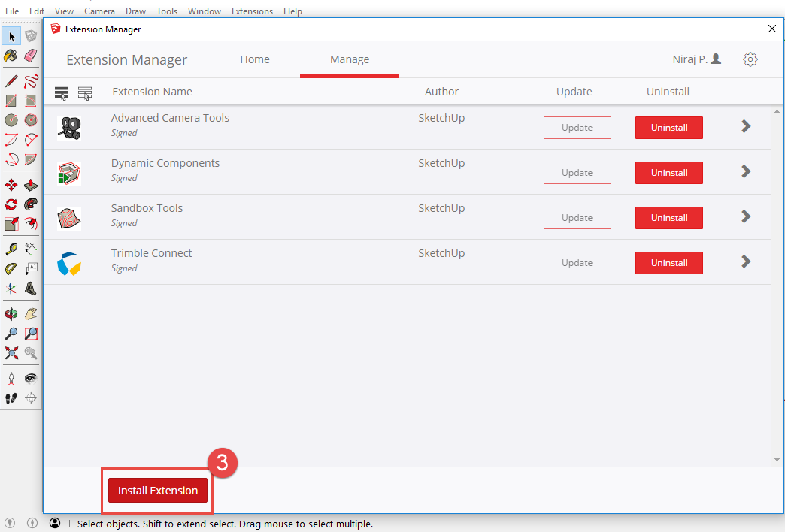Activate the Axes tool

[11, 289]
